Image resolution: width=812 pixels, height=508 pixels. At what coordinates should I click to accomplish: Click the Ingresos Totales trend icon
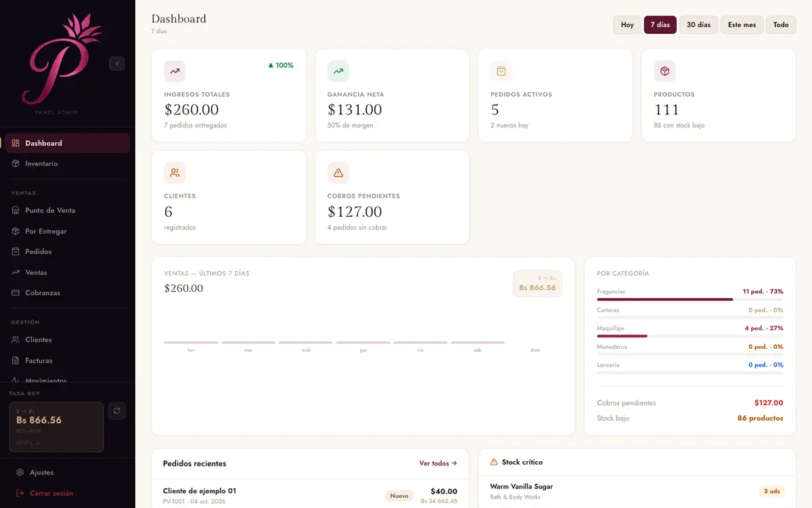[x=175, y=71]
